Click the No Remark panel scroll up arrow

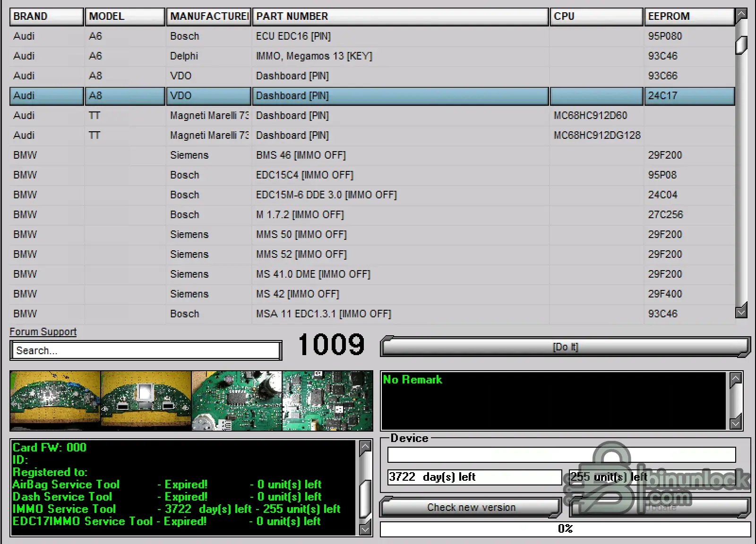coord(736,378)
